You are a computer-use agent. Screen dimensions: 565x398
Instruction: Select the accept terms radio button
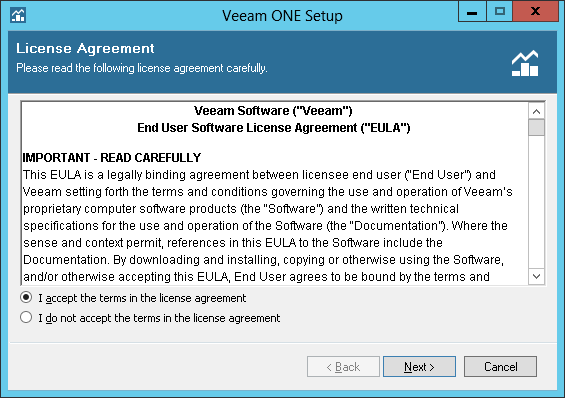coord(26,298)
